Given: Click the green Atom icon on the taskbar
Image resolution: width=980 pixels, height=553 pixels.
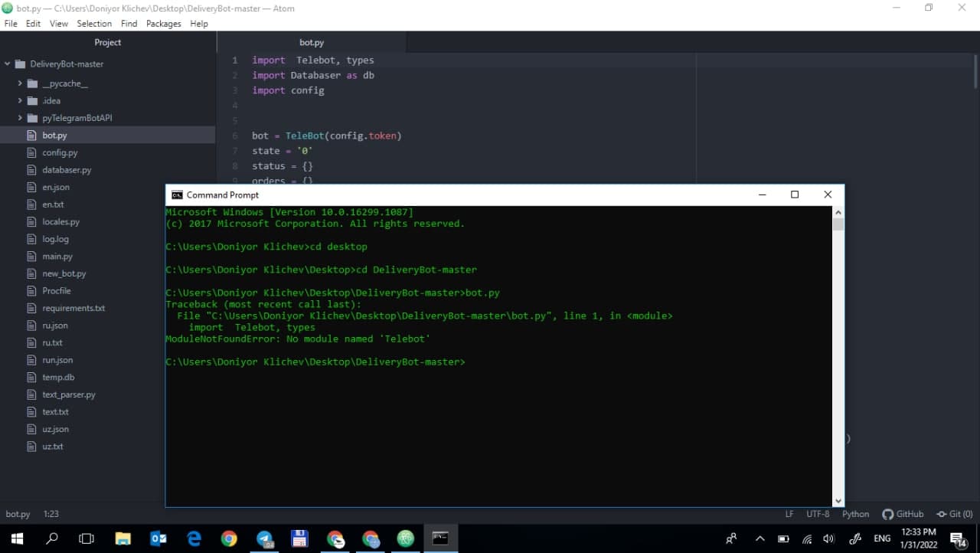Looking at the screenshot, I should (x=405, y=538).
